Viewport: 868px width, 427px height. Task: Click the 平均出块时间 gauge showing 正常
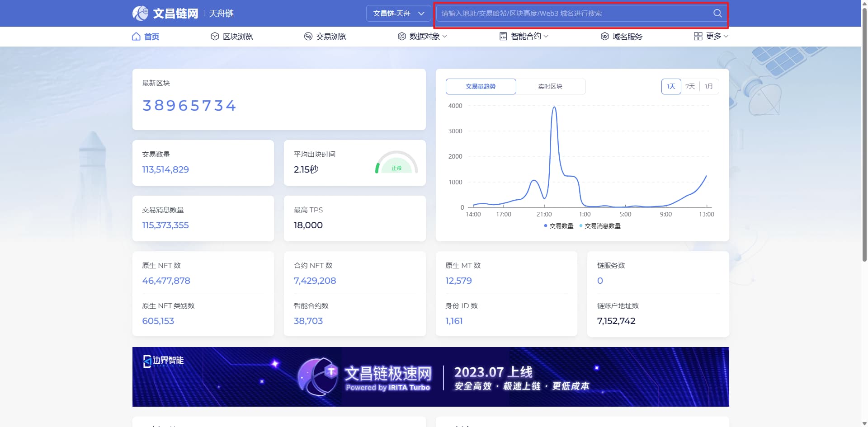coord(396,163)
